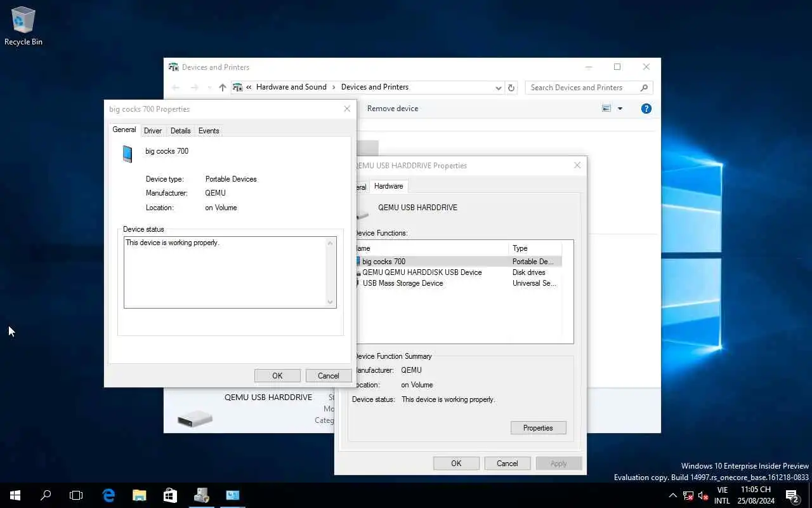Go up one level with the Up arrow

pyautogui.click(x=222, y=88)
